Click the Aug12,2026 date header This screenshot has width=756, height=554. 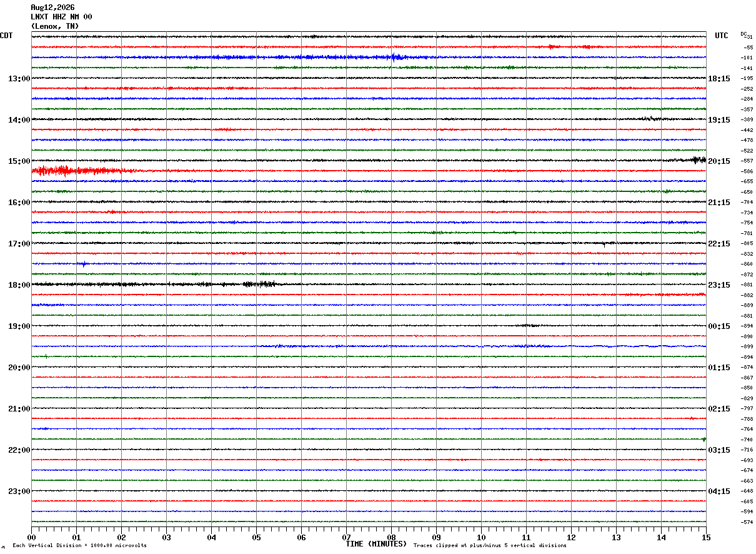(x=52, y=8)
